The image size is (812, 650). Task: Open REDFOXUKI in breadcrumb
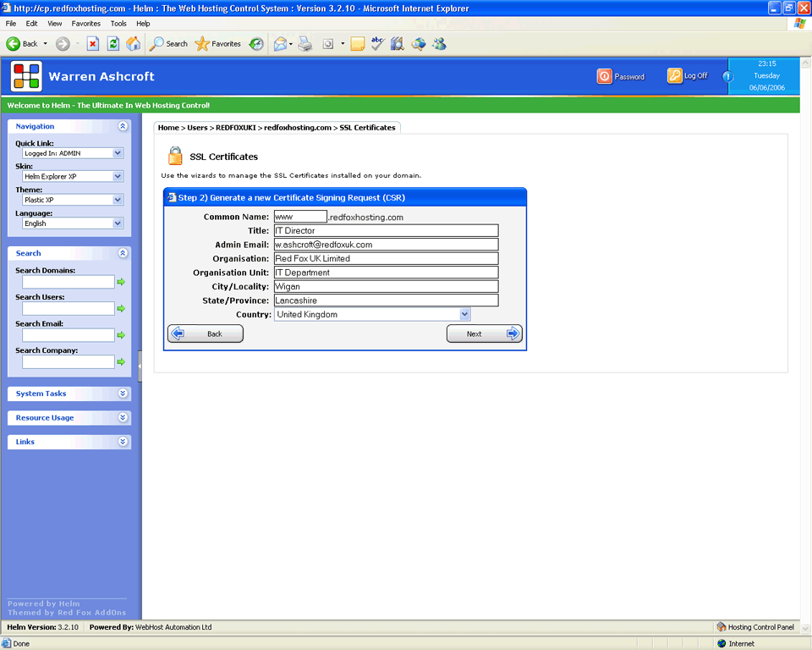click(x=236, y=128)
